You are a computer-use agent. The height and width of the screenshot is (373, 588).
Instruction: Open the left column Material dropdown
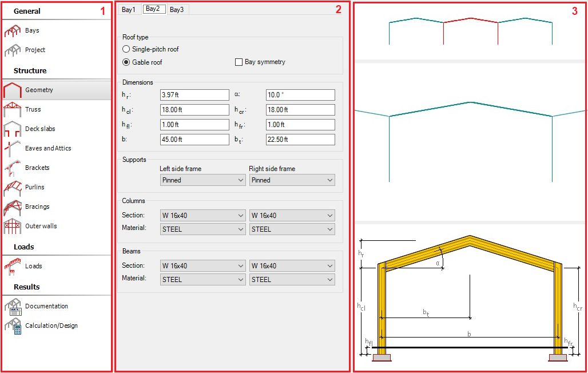tap(202, 229)
